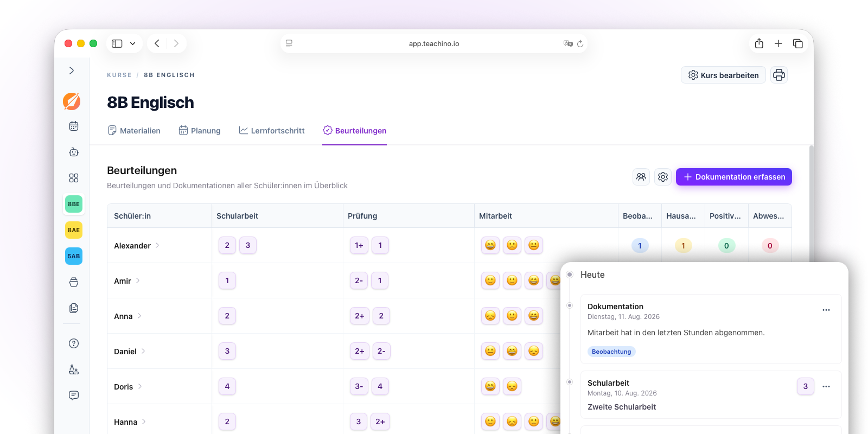Image resolution: width=868 pixels, height=434 pixels.
Task: Click Alexander's yellow Hausaufgabe count badge
Action: 683,246
